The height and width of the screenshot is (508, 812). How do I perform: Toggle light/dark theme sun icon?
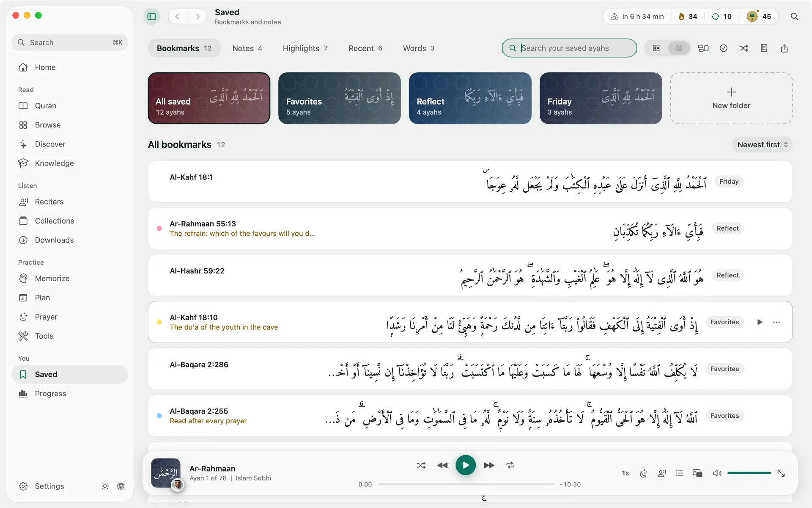coord(105,486)
